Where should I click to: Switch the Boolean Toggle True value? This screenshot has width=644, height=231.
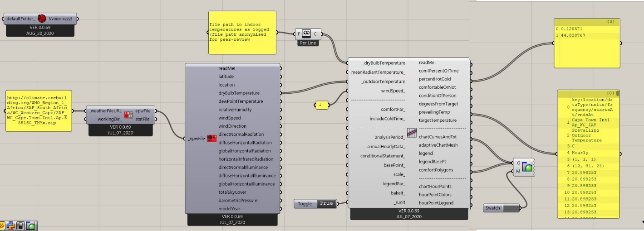coord(326,204)
